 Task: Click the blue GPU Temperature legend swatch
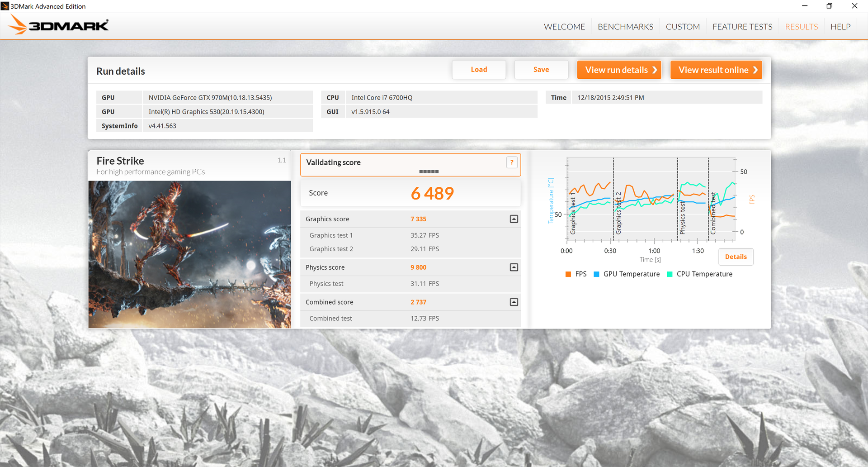596,274
